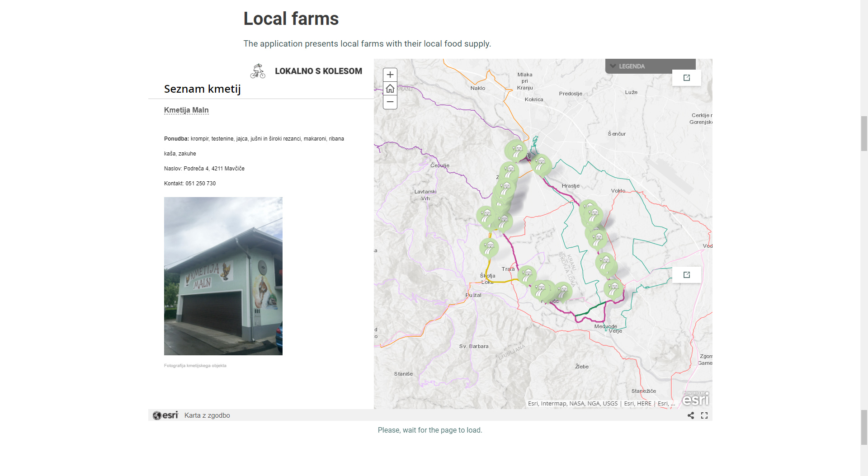
Task: Click the Esri logo in footer bar
Action: click(x=165, y=415)
